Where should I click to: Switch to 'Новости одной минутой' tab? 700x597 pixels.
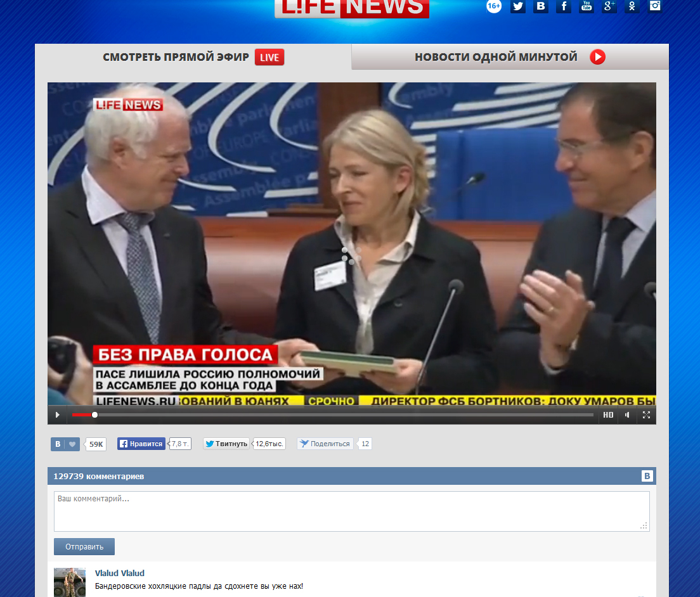pyautogui.click(x=510, y=57)
